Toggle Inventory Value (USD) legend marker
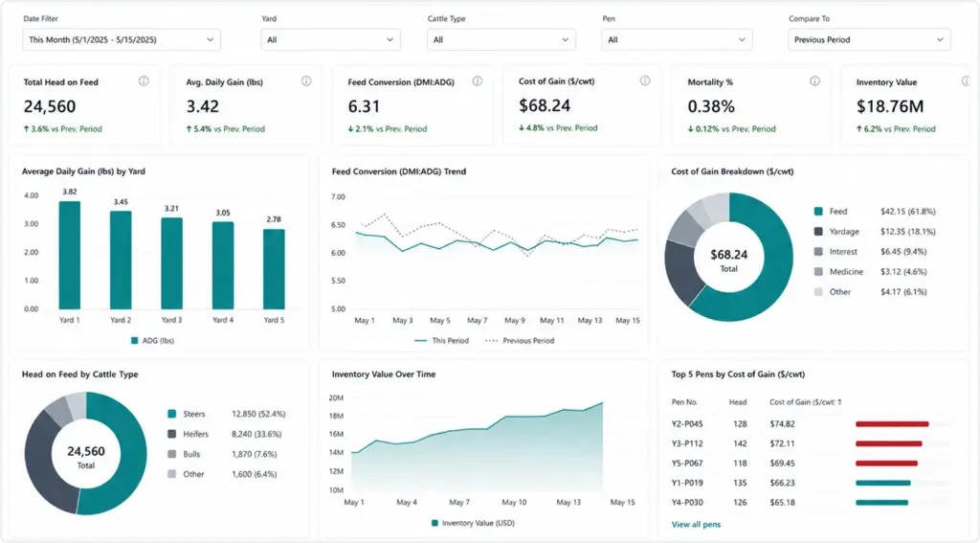980x543 pixels. pyautogui.click(x=435, y=523)
